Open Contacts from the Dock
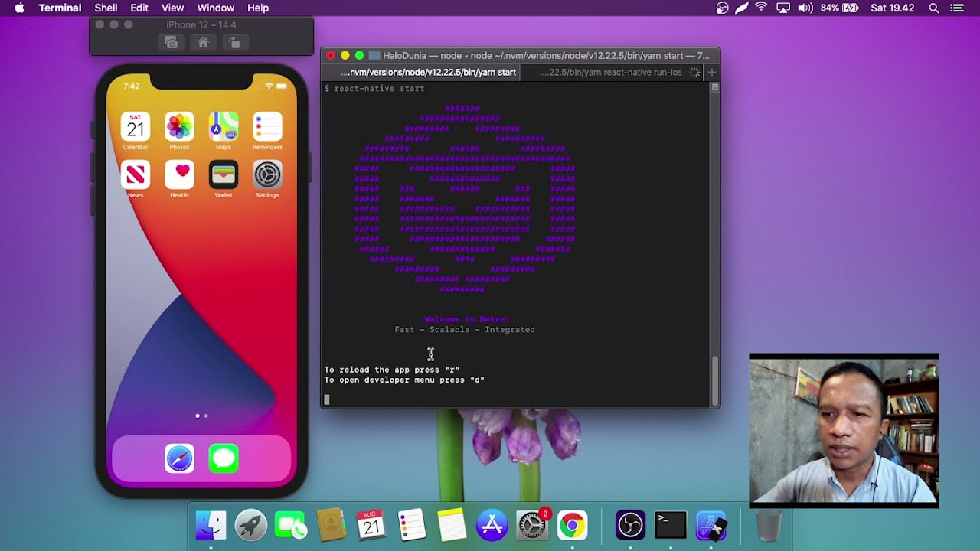The height and width of the screenshot is (551, 980). 331,526
